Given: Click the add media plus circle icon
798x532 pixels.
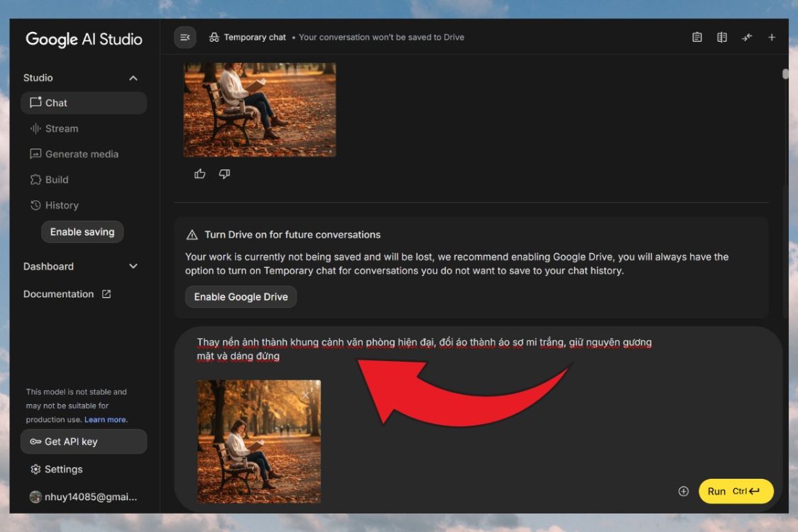Looking at the screenshot, I should click(683, 491).
